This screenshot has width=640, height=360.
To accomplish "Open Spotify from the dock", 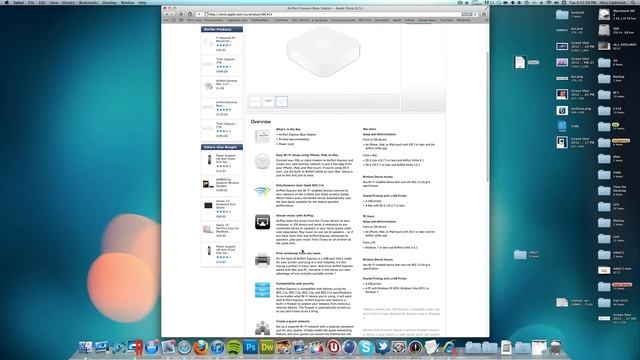I will coord(234,347).
